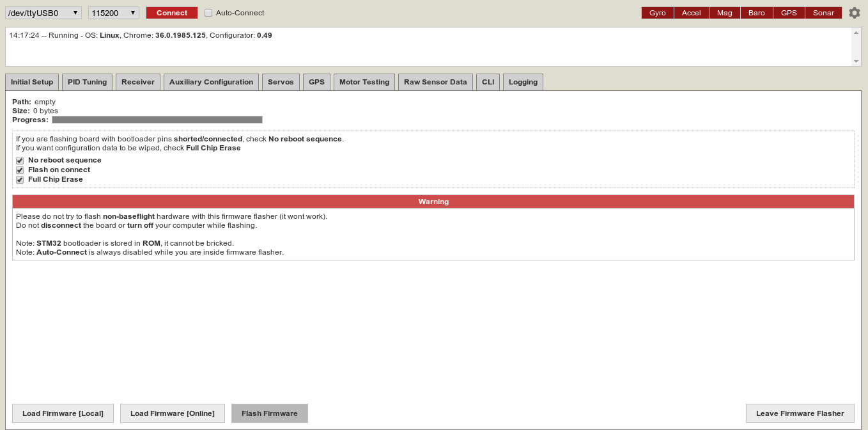Image resolution: width=868 pixels, height=430 pixels.
Task: Click Load Firmware [Local]
Action: click(63, 413)
